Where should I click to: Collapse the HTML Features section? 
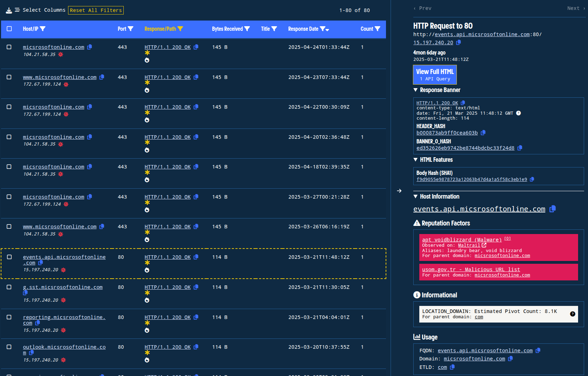click(x=415, y=160)
